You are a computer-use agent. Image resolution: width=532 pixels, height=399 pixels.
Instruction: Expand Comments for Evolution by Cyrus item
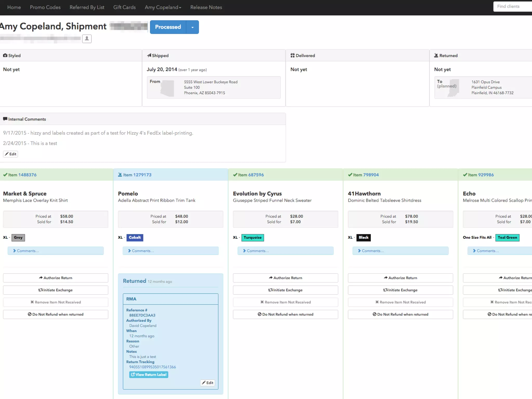(x=285, y=251)
